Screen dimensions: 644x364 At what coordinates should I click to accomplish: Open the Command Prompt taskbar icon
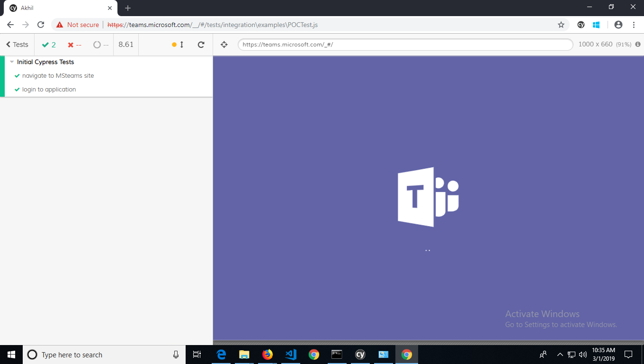click(337, 355)
